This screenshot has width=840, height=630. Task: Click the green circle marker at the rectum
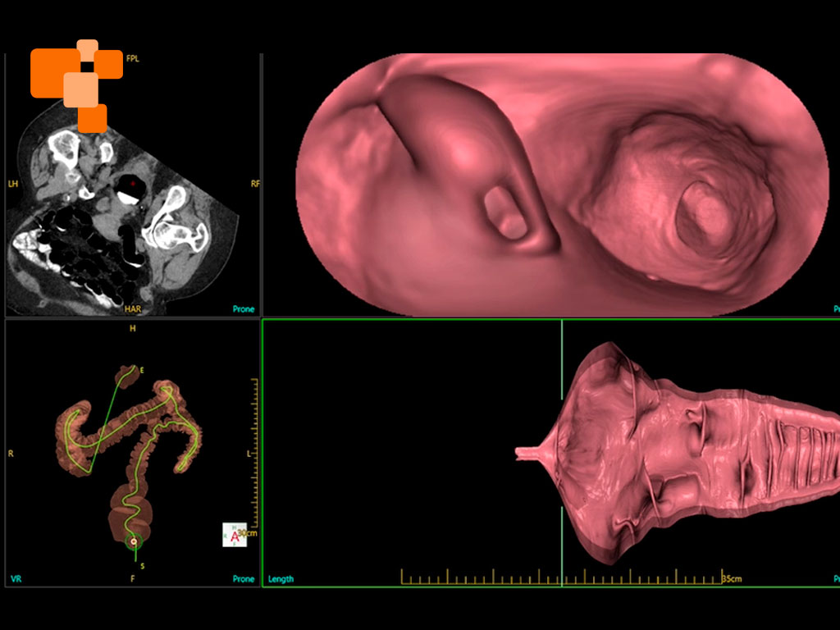tap(134, 541)
